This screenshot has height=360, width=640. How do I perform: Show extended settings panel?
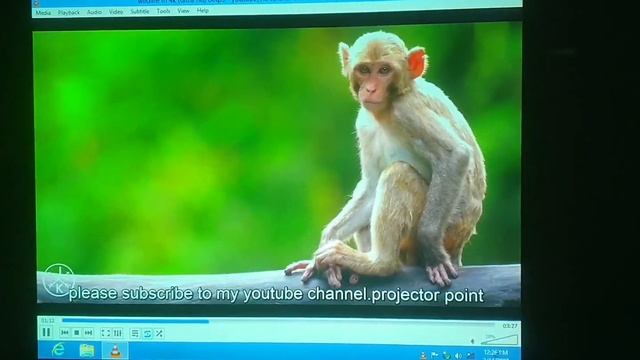point(118,333)
